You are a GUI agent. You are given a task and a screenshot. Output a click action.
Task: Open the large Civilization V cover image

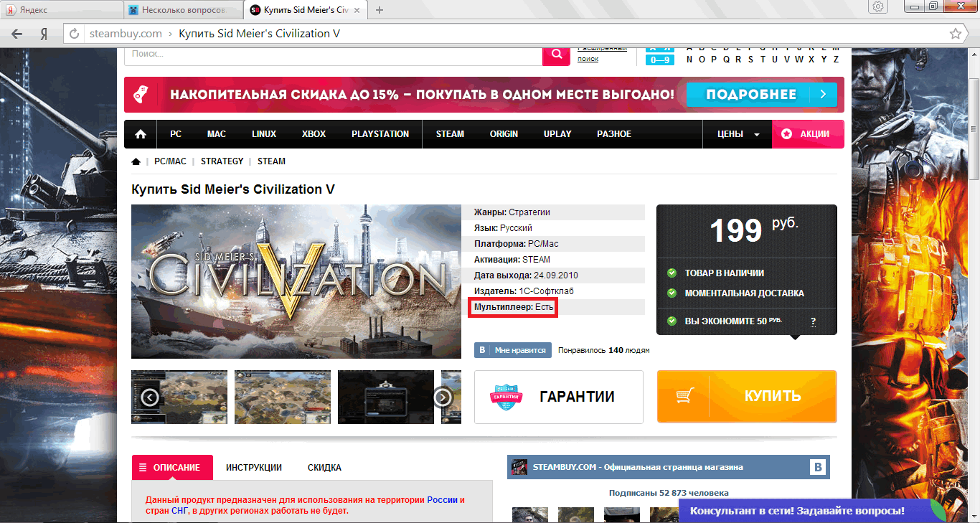[x=296, y=281]
